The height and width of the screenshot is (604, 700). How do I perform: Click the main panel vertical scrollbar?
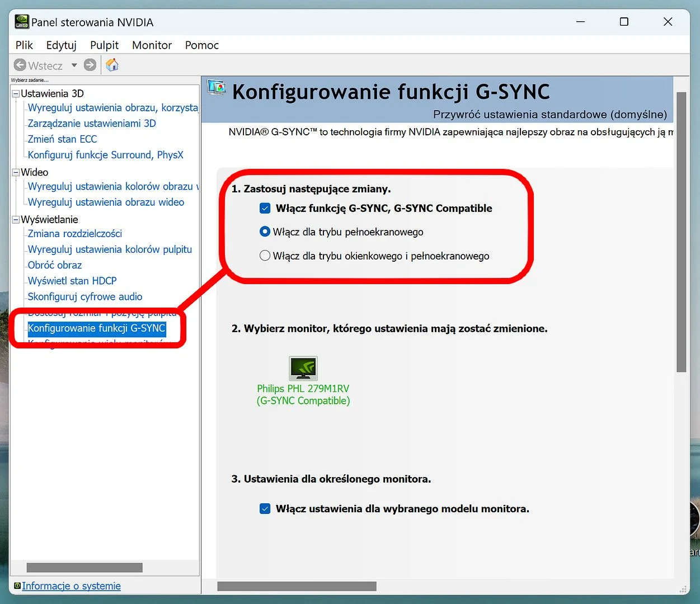tap(681, 232)
